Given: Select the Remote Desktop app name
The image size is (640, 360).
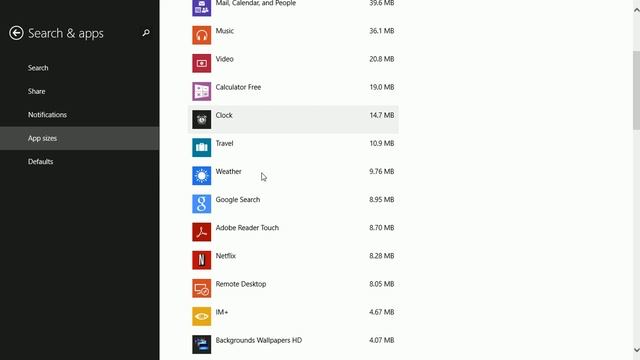Looking at the screenshot, I should coord(241,284).
